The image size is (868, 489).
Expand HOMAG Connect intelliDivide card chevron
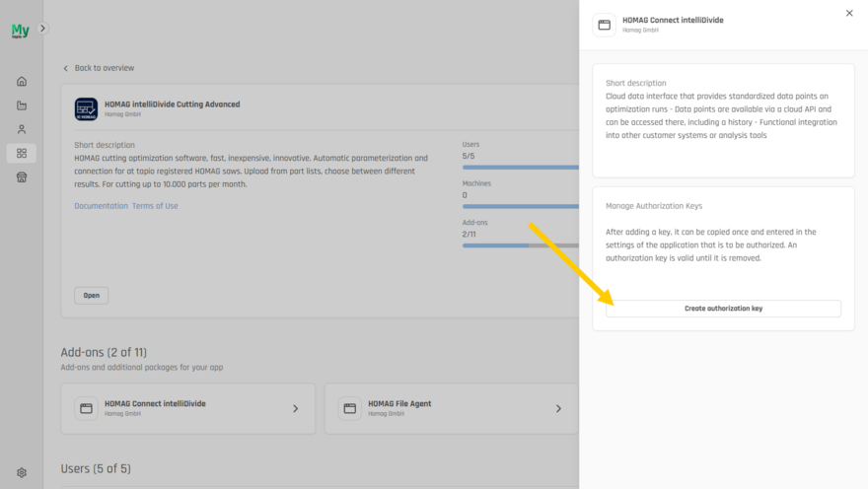pos(296,408)
